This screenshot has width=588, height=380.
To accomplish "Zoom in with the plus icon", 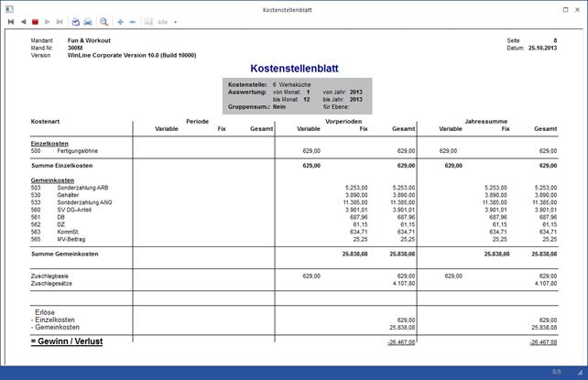I will point(120,21).
